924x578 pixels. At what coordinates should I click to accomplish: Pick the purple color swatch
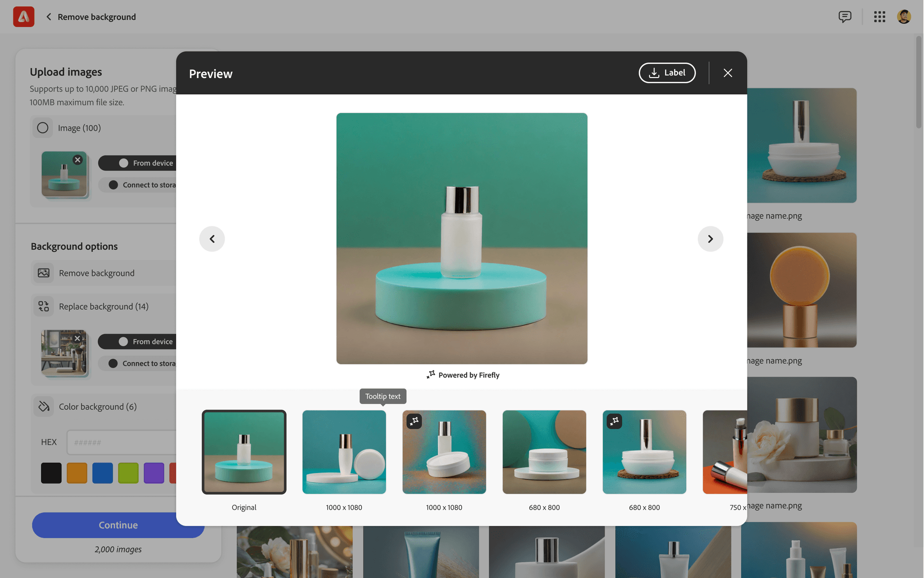(x=154, y=473)
